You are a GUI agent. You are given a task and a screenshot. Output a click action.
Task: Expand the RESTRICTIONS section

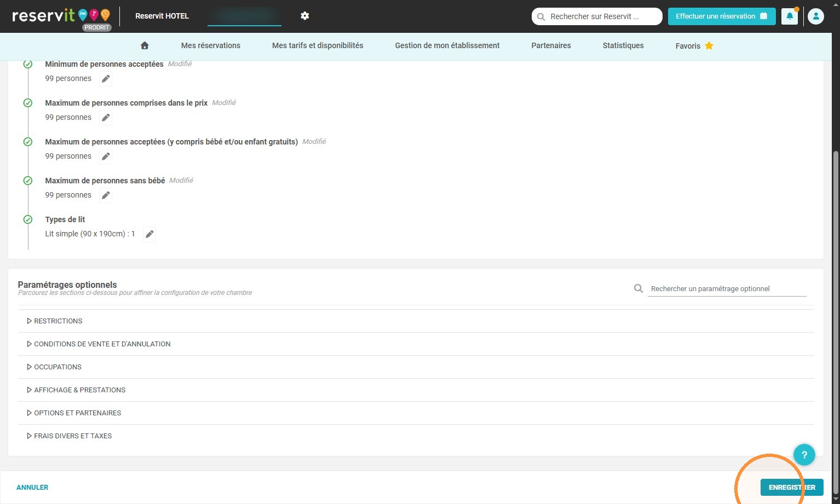pos(416,321)
